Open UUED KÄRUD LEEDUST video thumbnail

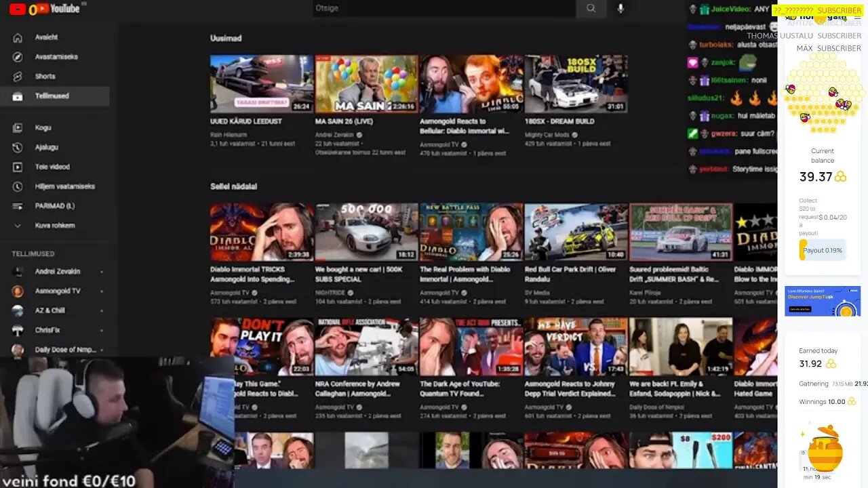(262, 83)
